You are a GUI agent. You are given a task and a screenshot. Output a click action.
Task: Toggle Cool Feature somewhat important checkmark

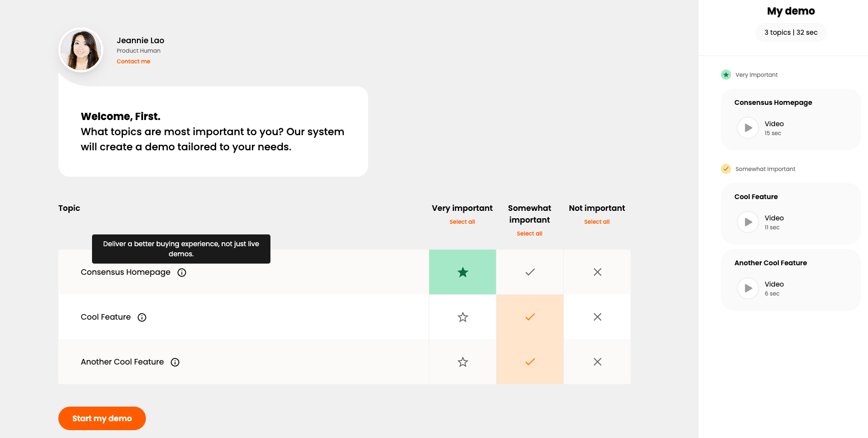click(530, 317)
